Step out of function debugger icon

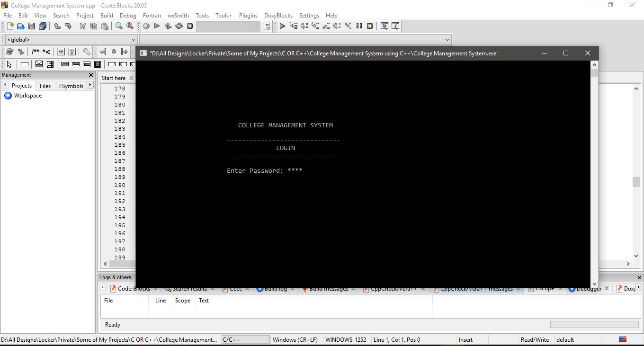326,27
